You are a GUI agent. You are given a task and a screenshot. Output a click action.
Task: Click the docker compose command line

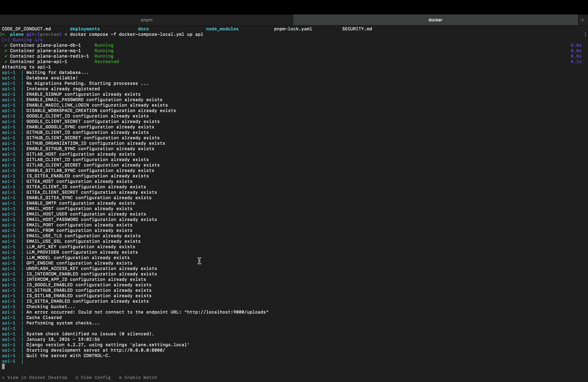[136, 34]
